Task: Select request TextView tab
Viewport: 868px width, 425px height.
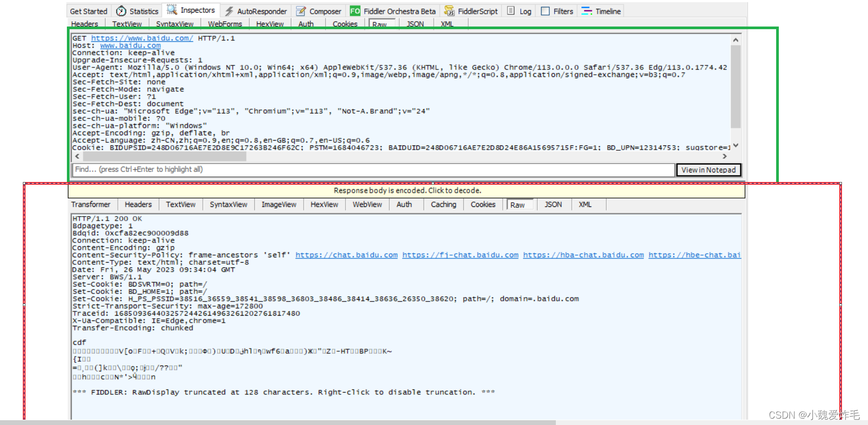Action: click(x=127, y=24)
